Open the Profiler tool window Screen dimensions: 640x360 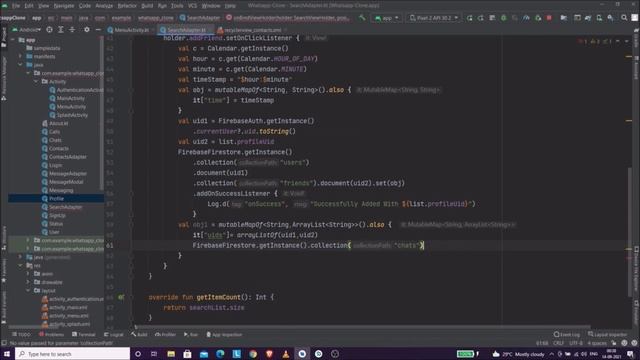tap(165, 335)
